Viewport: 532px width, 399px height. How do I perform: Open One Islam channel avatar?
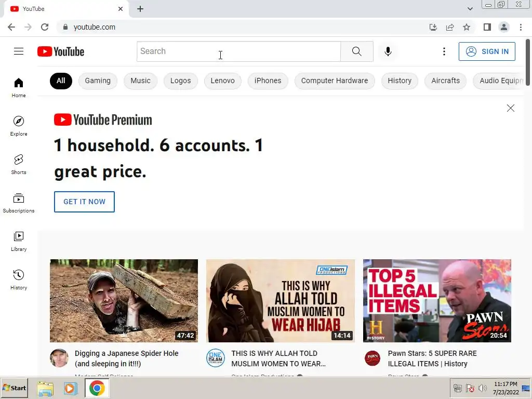pos(216,358)
